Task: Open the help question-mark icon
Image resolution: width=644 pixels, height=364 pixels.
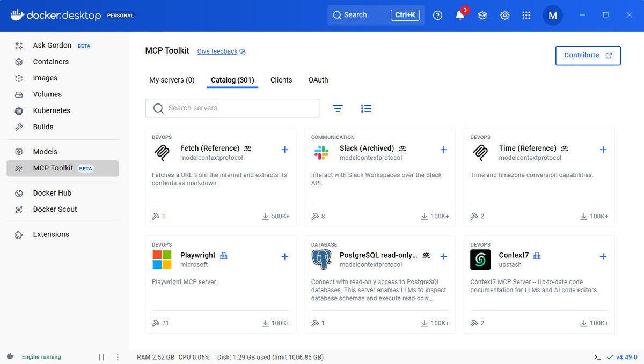Action: [437, 16]
